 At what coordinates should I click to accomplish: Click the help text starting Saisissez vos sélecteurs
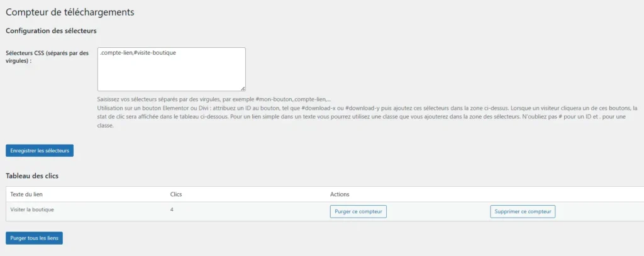[x=214, y=100]
